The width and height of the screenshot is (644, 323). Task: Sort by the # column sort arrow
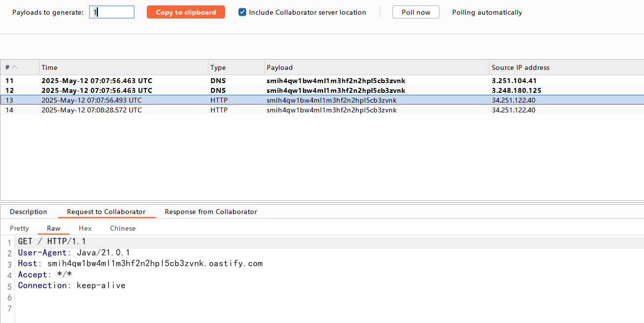click(x=14, y=67)
